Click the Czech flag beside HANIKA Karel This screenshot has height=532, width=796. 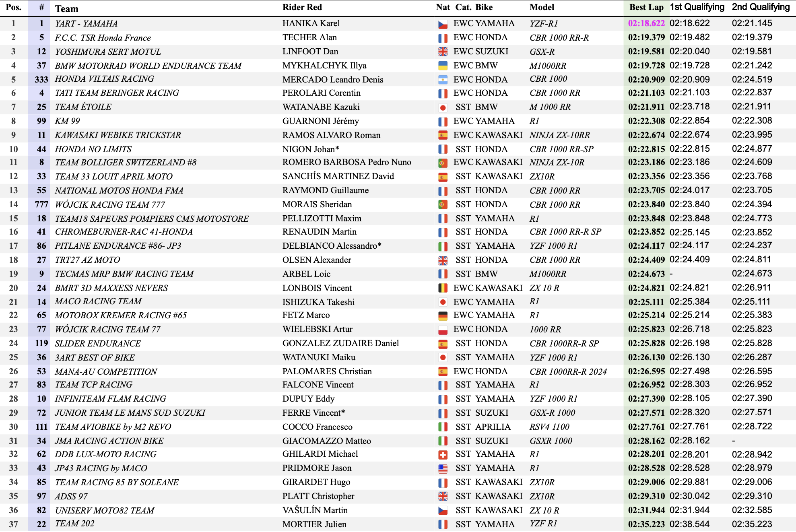coord(443,24)
